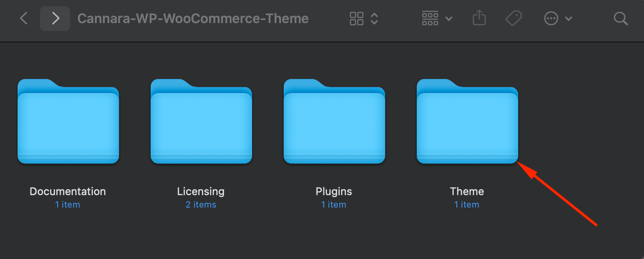Open the search magnifier icon
Screen dimensions: 644x259
[620, 19]
